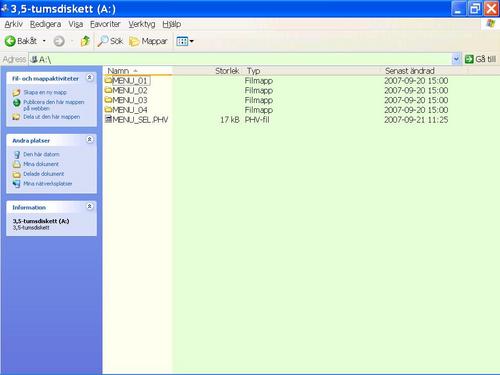Select the MENU_02 folder icon
Screen dimensions: 500x375
pos(108,90)
